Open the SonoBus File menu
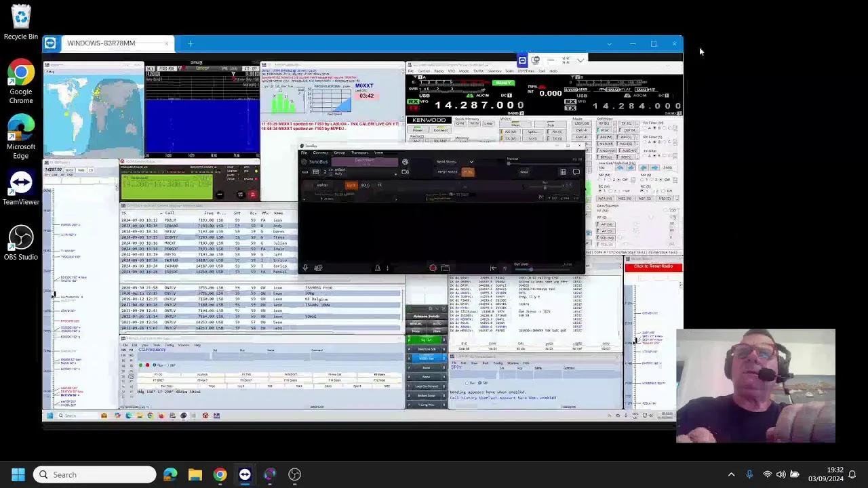This screenshot has width=868, height=488. pos(304,152)
